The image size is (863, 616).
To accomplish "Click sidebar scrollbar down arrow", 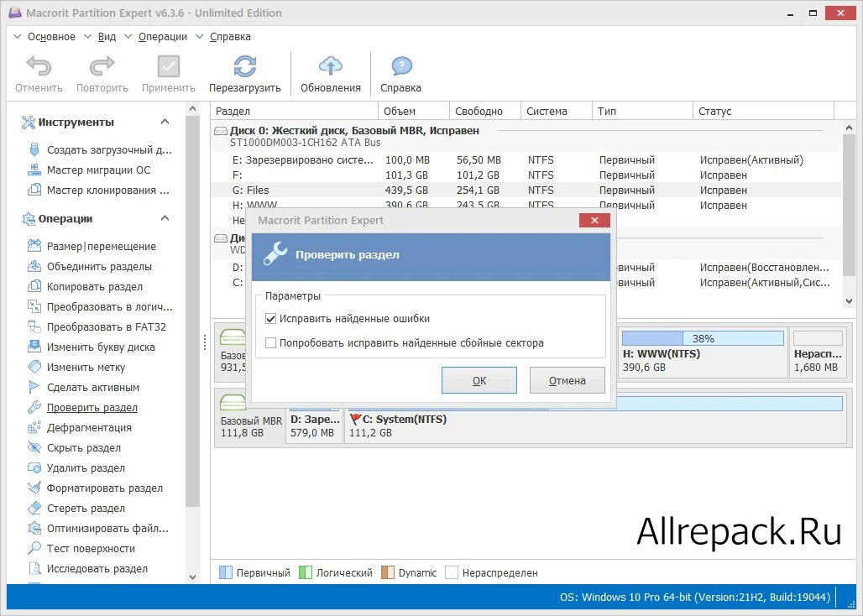I will (x=192, y=577).
